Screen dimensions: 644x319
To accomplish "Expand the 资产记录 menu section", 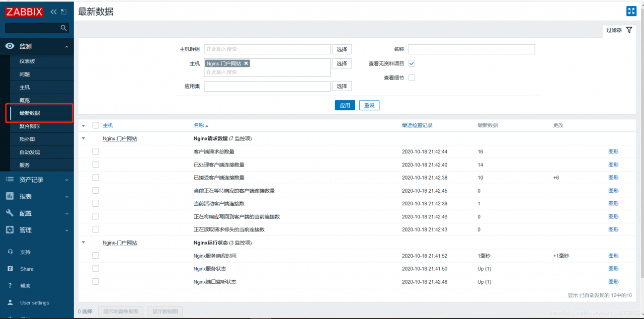I will pyautogui.click(x=67, y=180).
